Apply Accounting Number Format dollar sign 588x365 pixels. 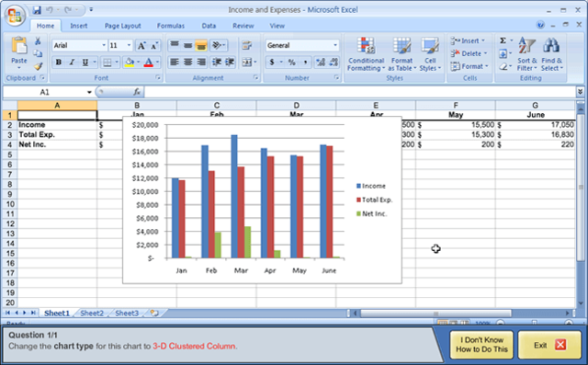tap(272, 62)
